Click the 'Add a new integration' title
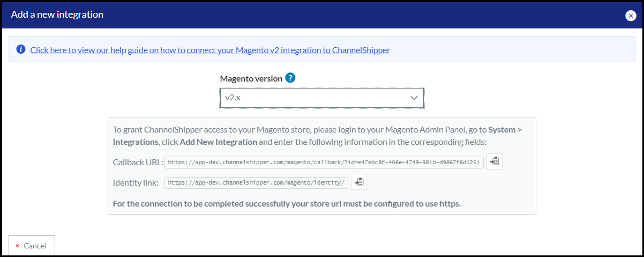 [57, 14]
